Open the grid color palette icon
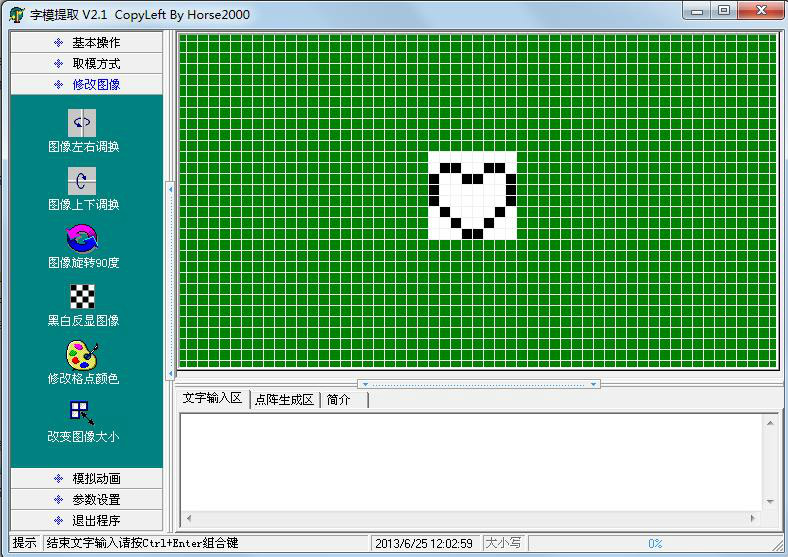788x557 pixels. (x=82, y=355)
